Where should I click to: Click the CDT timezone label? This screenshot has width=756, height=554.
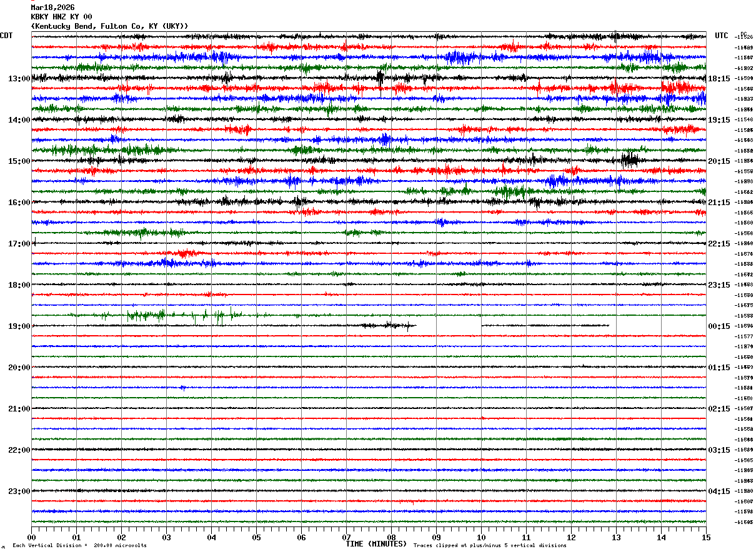[7, 36]
